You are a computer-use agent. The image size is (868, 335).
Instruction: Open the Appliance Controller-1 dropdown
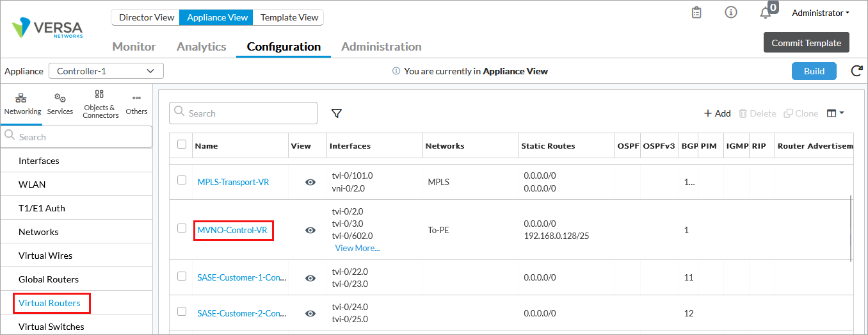(106, 71)
